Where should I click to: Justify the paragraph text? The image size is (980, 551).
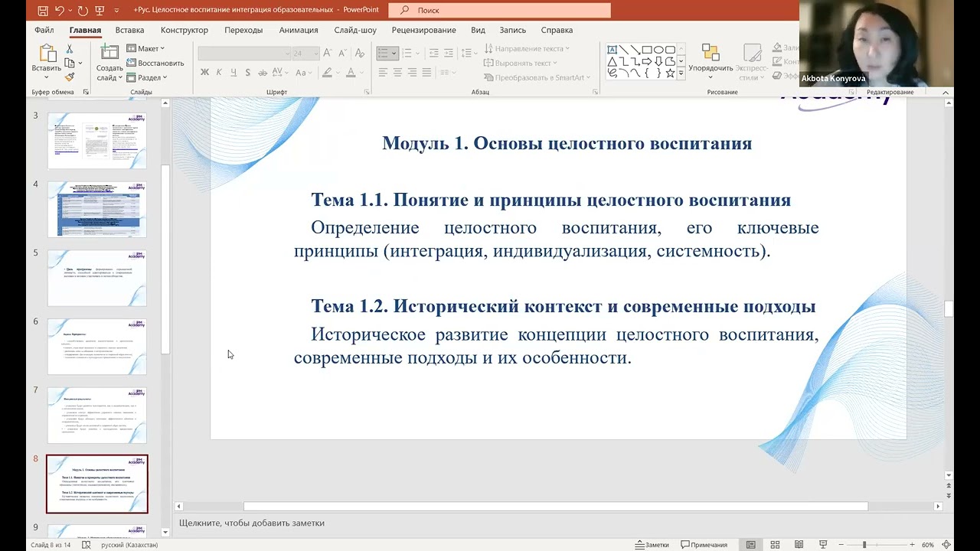pyautogui.click(x=426, y=73)
